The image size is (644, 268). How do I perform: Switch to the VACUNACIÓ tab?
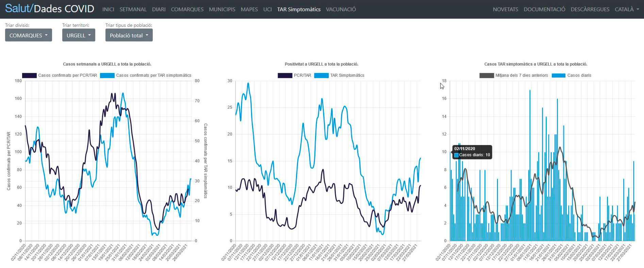coord(341,10)
